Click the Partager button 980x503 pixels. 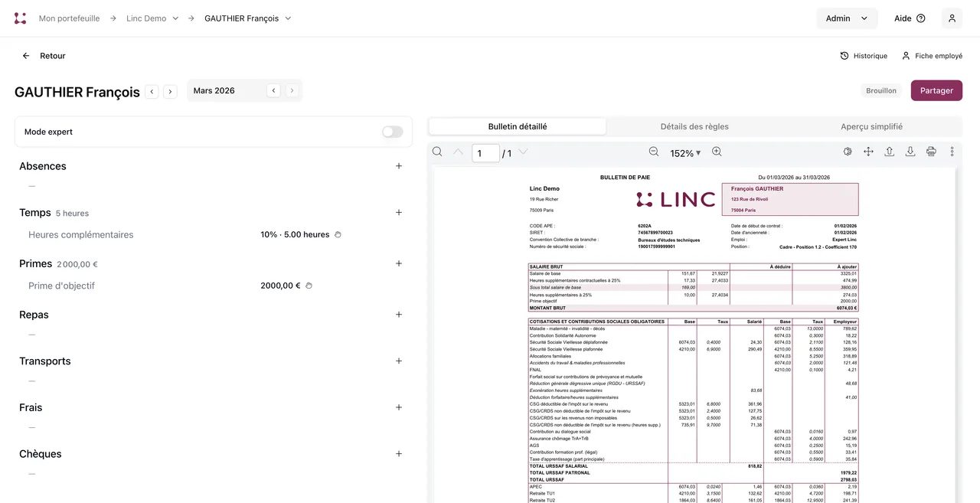(936, 90)
